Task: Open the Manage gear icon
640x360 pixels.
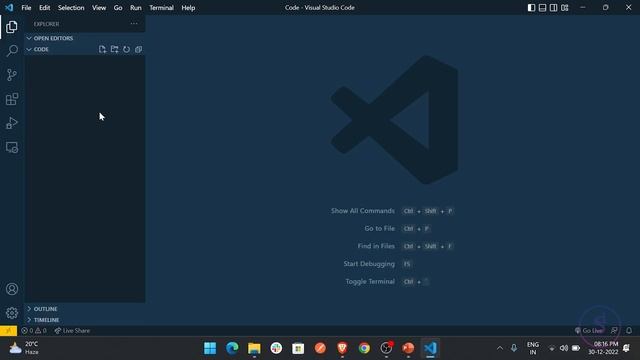Action: point(12,313)
